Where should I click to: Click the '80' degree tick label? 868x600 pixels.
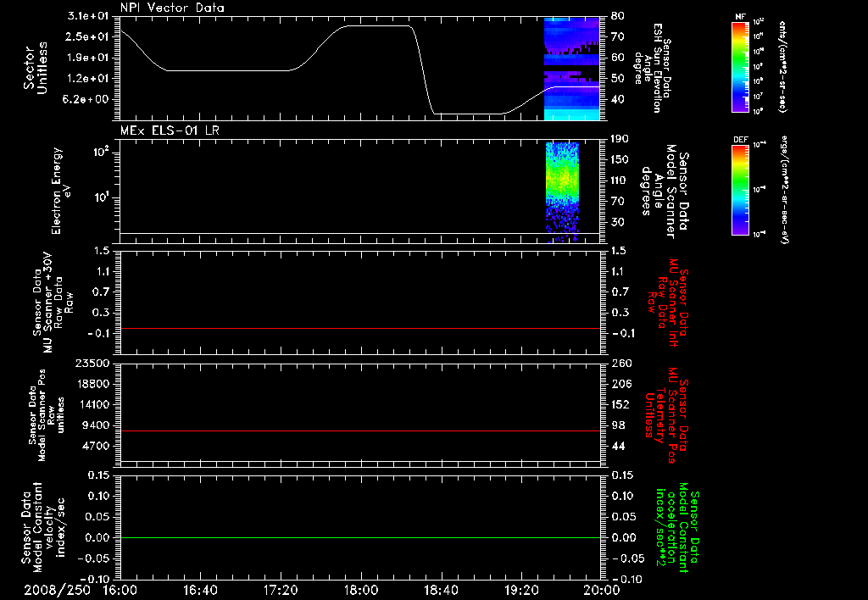point(617,16)
